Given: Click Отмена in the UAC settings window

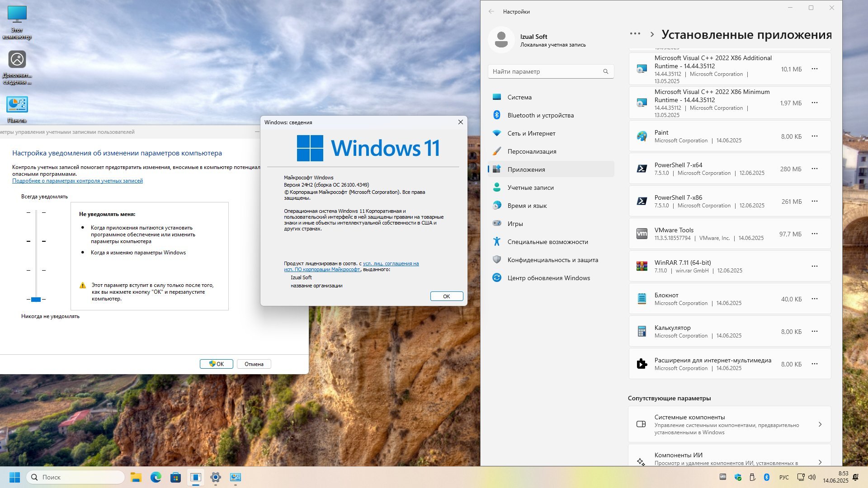Looking at the screenshot, I should point(254,364).
